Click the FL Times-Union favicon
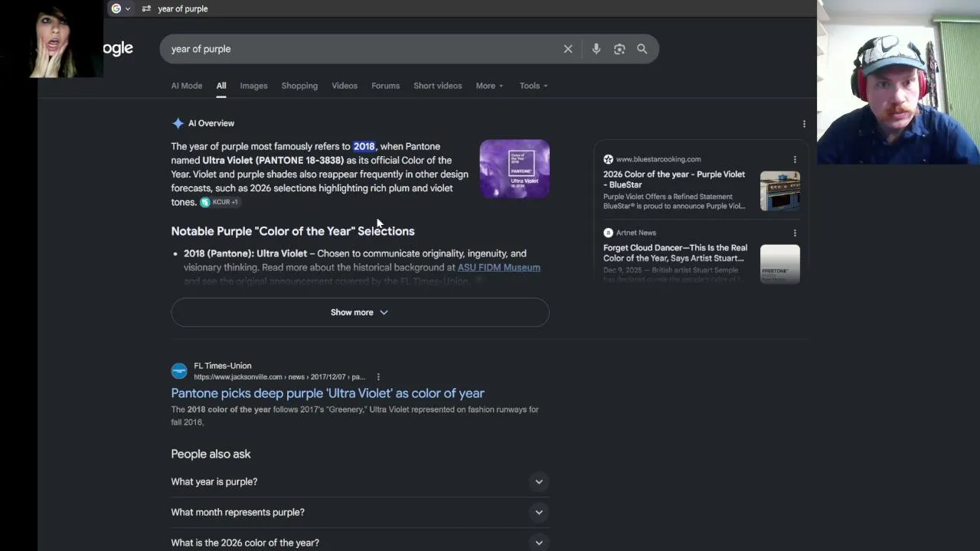 point(179,371)
